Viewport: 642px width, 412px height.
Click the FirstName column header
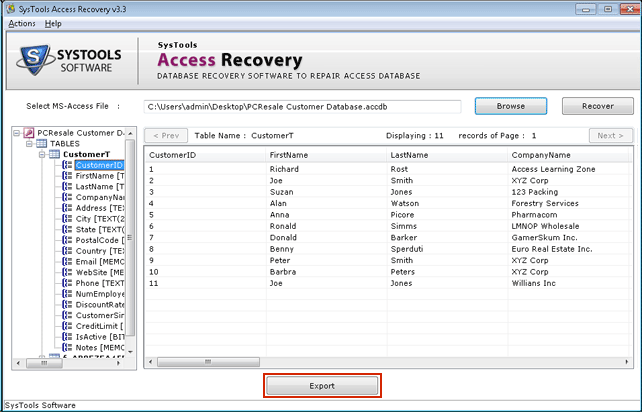coord(326,155)
